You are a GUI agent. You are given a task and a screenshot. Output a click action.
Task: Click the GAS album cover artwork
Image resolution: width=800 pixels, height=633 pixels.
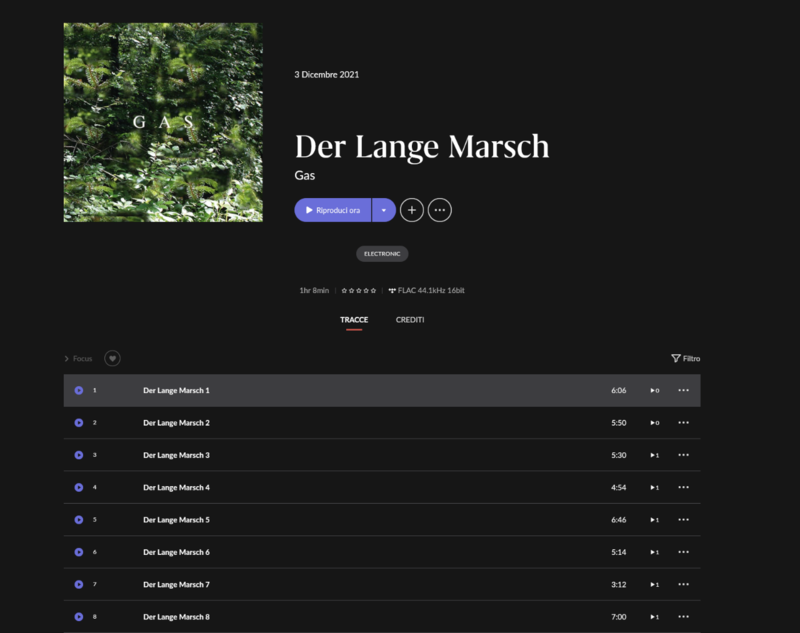tap(163, 122)
